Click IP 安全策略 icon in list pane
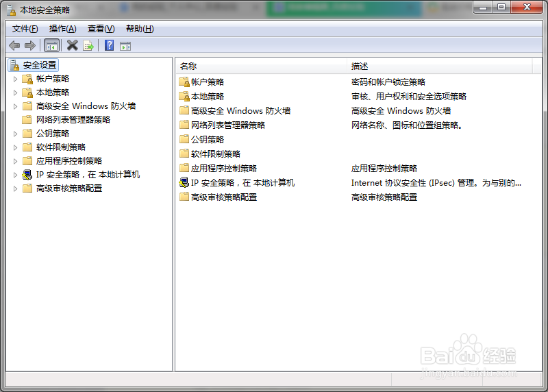The image size is (548, 392). [x=184, y=182]
